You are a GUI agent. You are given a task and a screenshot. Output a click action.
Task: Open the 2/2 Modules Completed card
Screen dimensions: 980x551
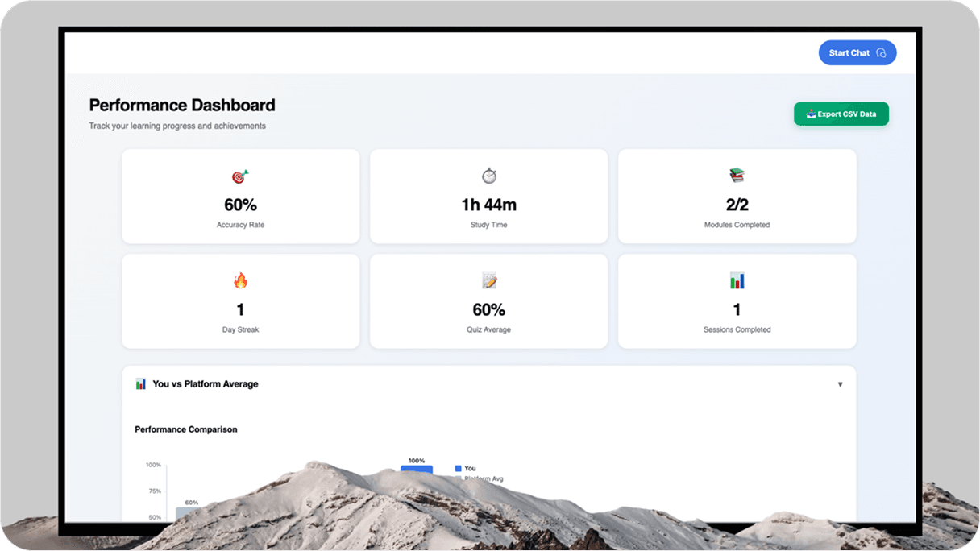[737, 196]
